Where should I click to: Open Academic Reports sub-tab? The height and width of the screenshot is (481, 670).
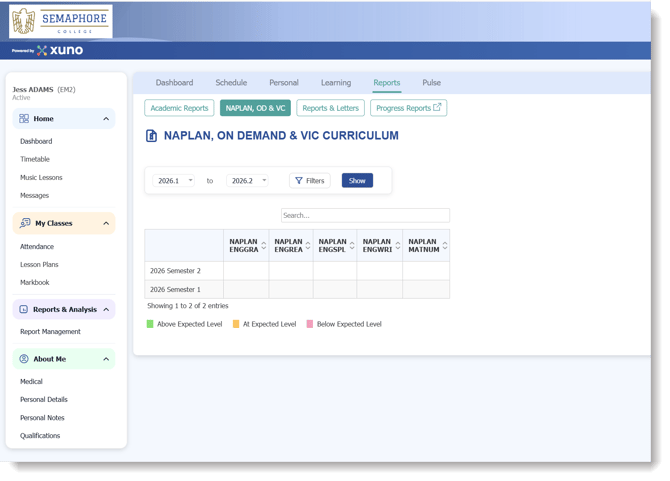179,108
